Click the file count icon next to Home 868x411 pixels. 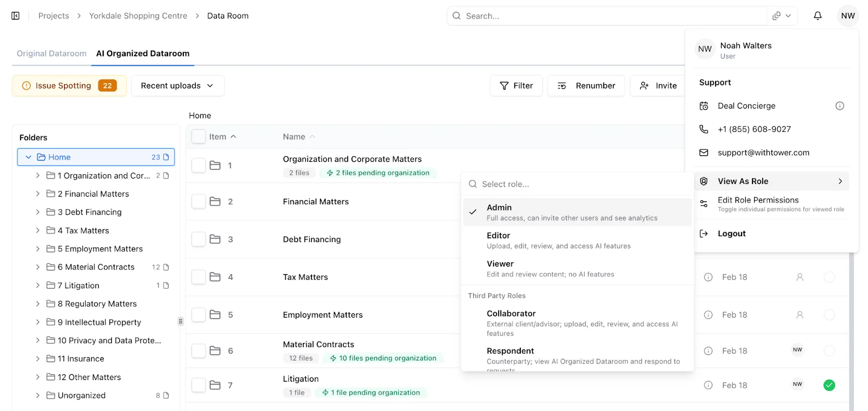[166, 157]
